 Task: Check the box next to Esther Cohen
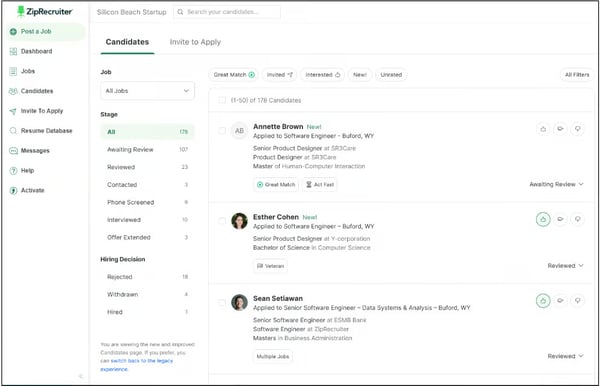[x=222, y=221]
